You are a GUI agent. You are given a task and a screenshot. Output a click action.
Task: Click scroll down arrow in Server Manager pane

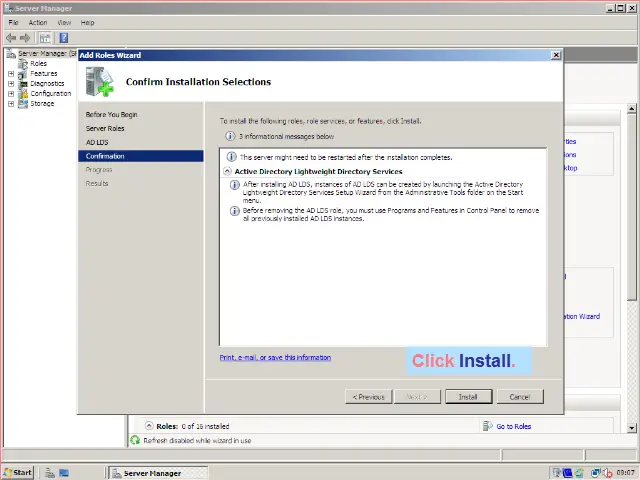point(632,428)
